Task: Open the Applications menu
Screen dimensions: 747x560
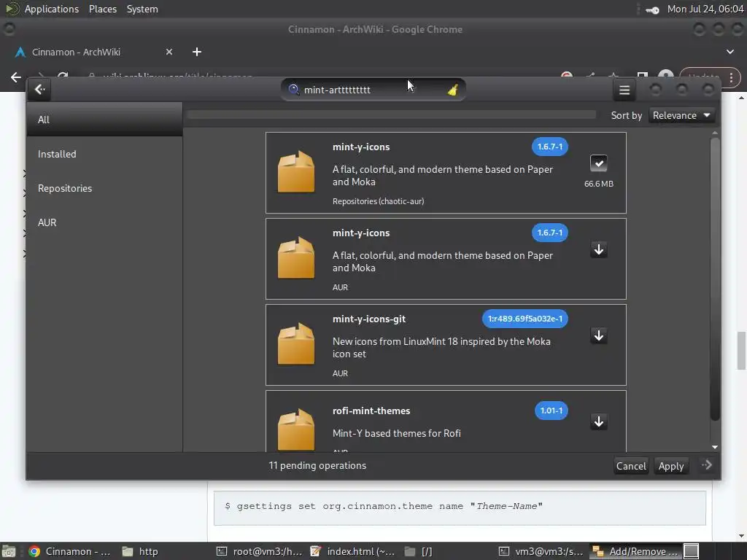Action: click(52, 9)
